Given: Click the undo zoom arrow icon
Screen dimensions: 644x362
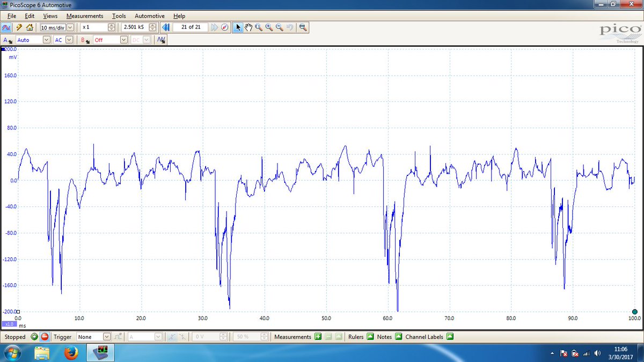Looking at the screenshot, I should 290,27.
